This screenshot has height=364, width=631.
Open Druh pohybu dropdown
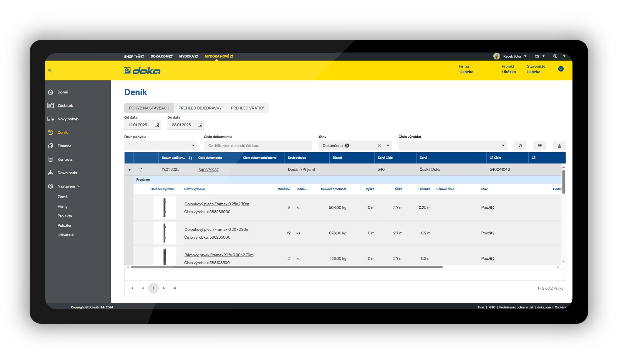[x=193, y=146]
